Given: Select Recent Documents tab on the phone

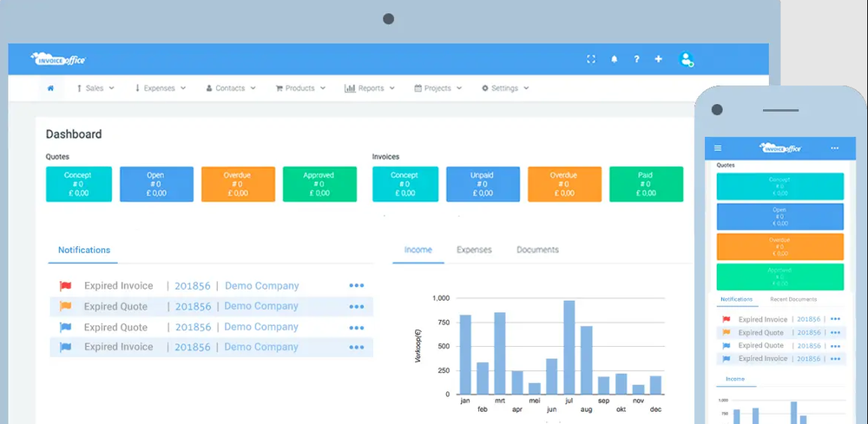Looking at the screenshot, I should 793,300.
